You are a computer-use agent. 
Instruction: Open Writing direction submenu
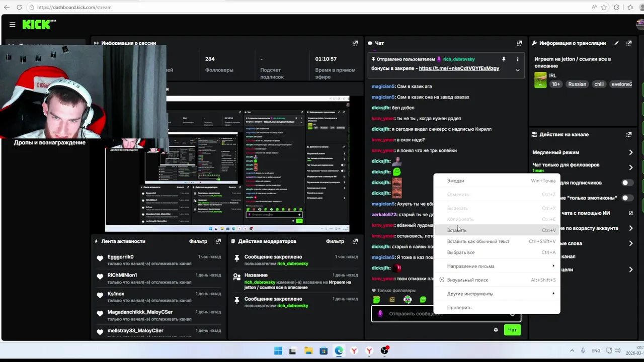pos(497,266)
